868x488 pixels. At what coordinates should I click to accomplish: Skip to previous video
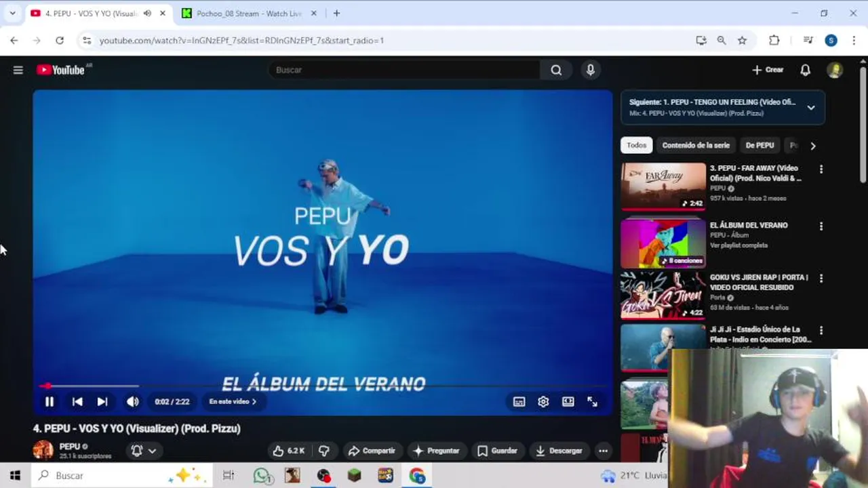[77, 402]
